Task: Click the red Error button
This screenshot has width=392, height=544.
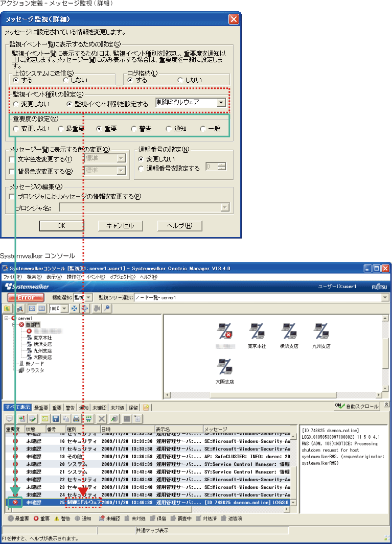Action: (x=26, y=298)
